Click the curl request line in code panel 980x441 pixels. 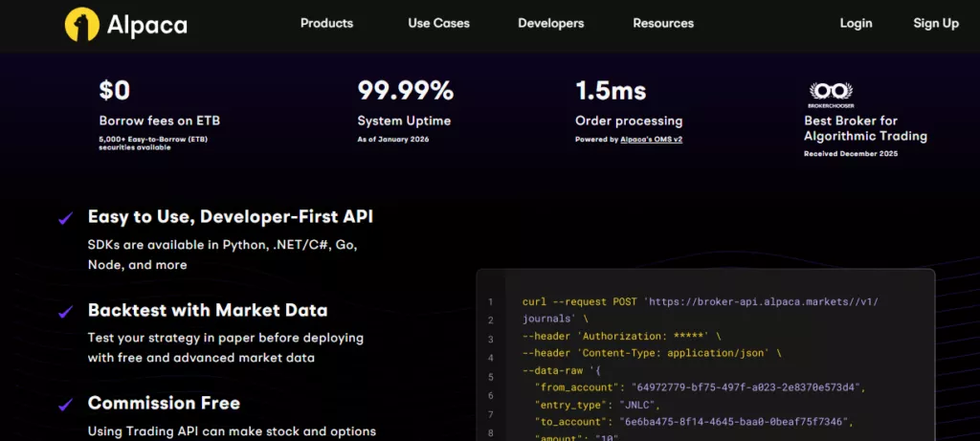tap(701, 311)
